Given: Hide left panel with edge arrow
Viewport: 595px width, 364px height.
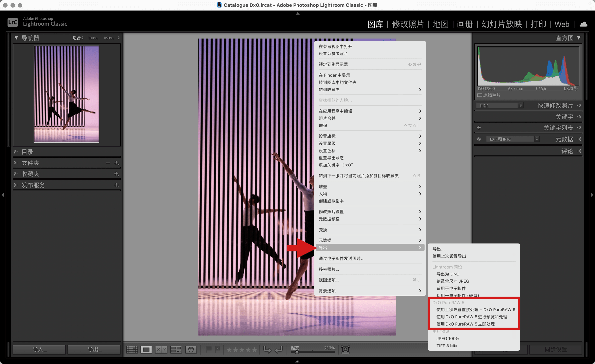Looking at the screenshot, I should point(3,195).
